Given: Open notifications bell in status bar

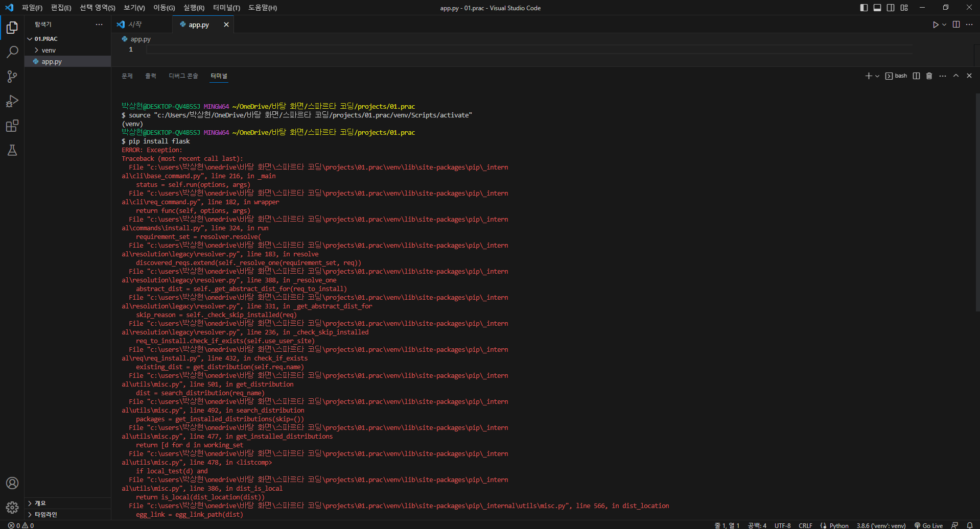Looking at the screenshot, I should (970, 525).
